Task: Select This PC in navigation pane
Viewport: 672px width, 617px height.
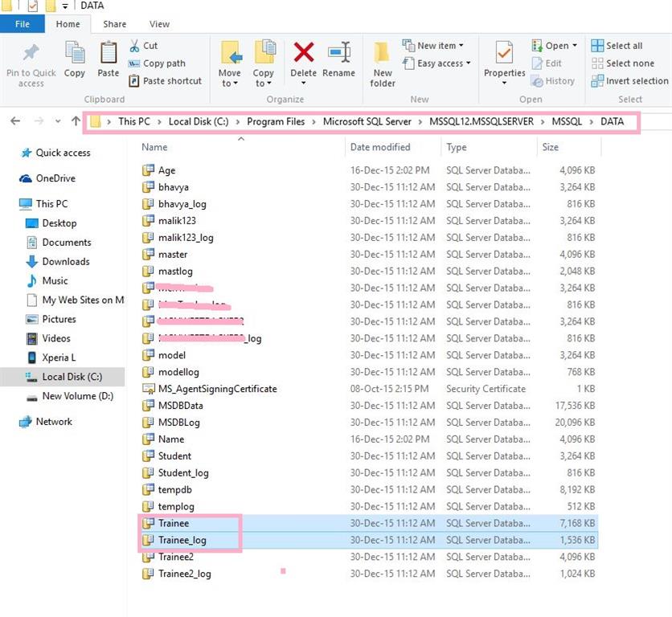Action: [x=43, y=203]
